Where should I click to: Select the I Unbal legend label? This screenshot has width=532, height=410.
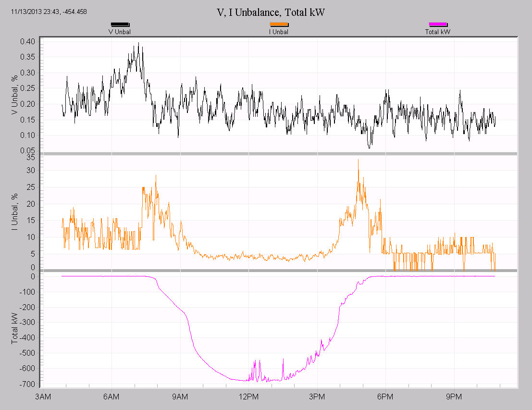[x=278, y=32]
